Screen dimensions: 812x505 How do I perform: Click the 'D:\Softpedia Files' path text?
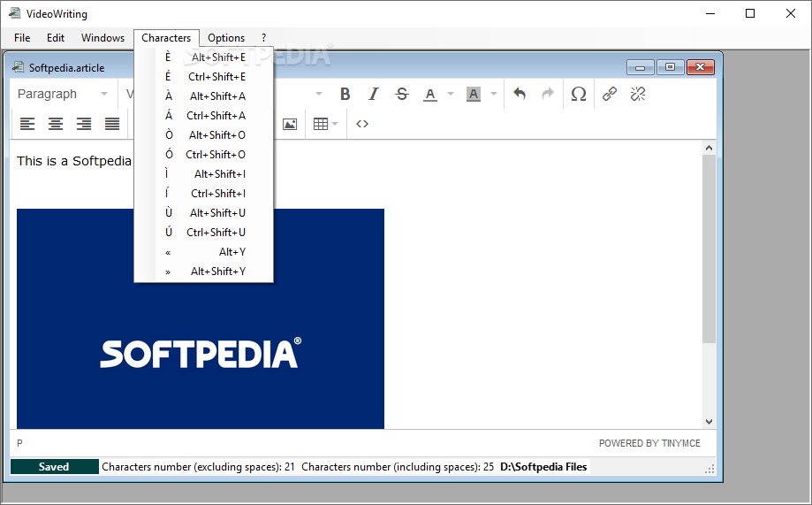543,467
